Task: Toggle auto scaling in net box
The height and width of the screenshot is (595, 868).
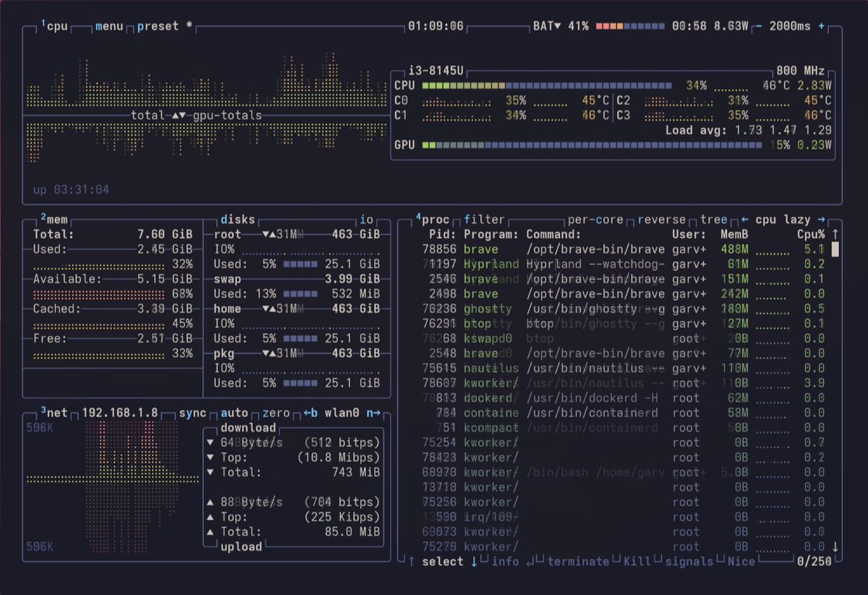Action: pyautogui.click(x=234, y=413)
